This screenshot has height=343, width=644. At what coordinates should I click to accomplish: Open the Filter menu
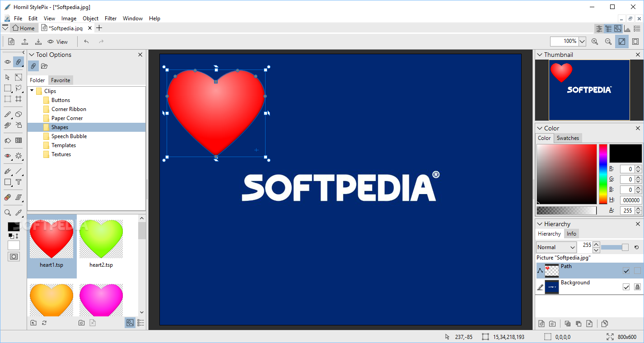pos(111,19)
